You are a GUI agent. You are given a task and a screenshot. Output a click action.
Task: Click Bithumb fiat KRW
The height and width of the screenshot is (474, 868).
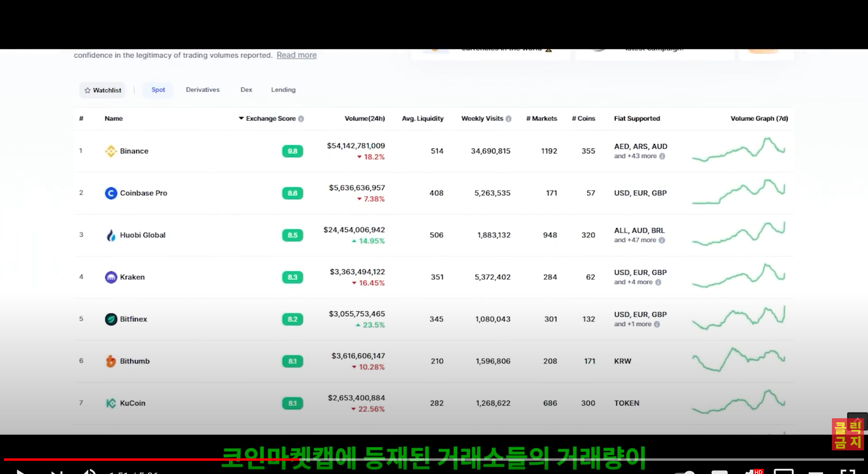coord(623,361)
